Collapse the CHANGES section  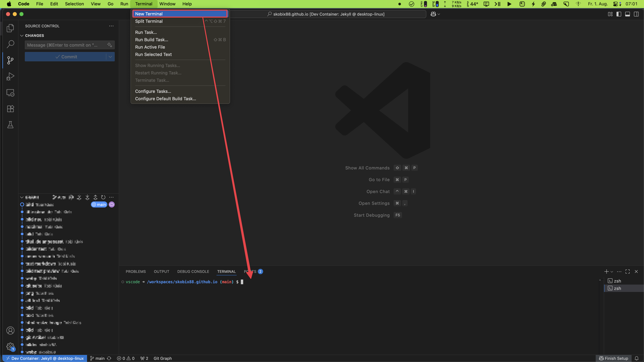pos(22,36)
